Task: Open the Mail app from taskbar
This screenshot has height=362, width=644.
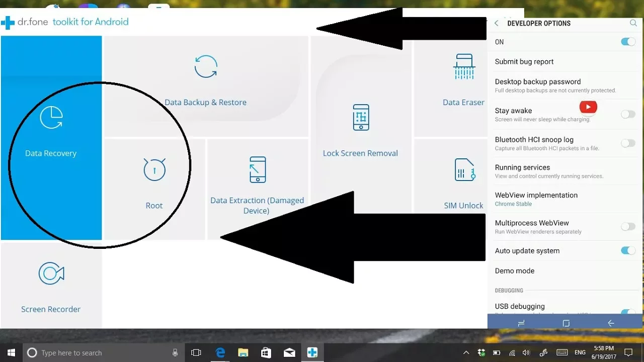Action: tap(289, 352)
